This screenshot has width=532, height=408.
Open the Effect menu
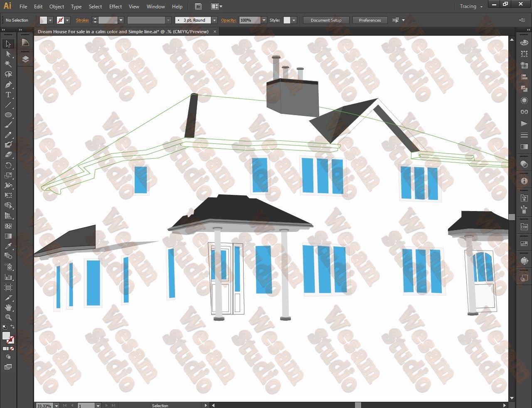tap(116, 7)
